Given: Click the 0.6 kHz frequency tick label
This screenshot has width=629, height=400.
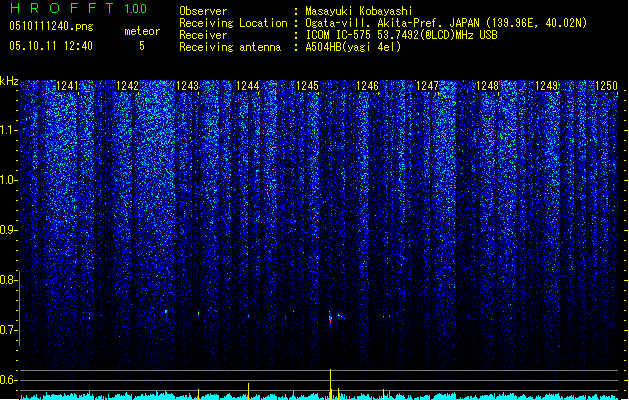Looking at the screenshot, I should 9,380.
